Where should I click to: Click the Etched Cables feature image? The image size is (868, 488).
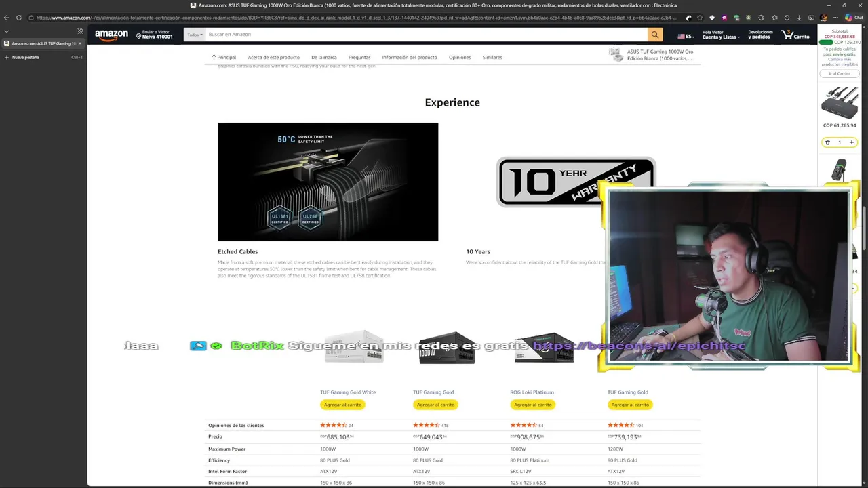[328, 182]
